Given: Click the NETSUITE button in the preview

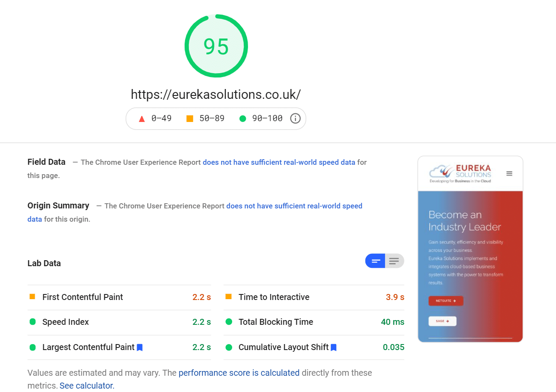Looking at the screenshot, I should click(x=445, y=301).
